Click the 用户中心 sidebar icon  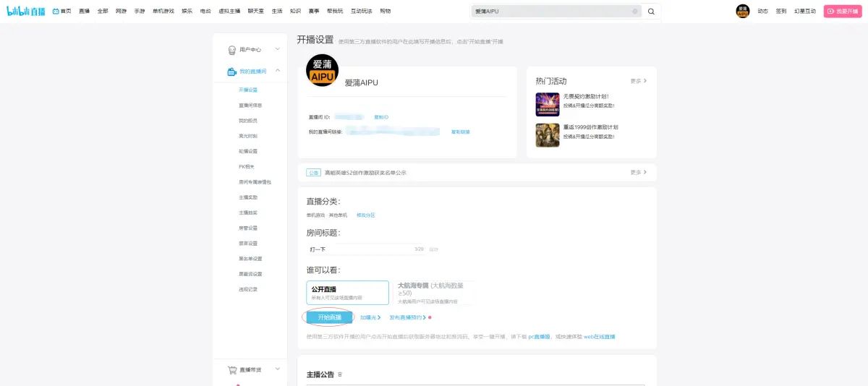[x=231, y=50]
